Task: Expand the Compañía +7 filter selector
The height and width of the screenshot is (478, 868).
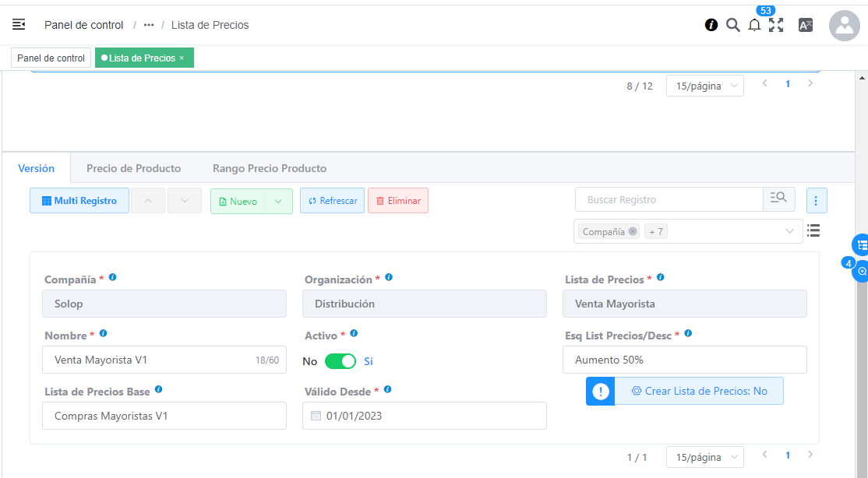Action: (789, 231)
